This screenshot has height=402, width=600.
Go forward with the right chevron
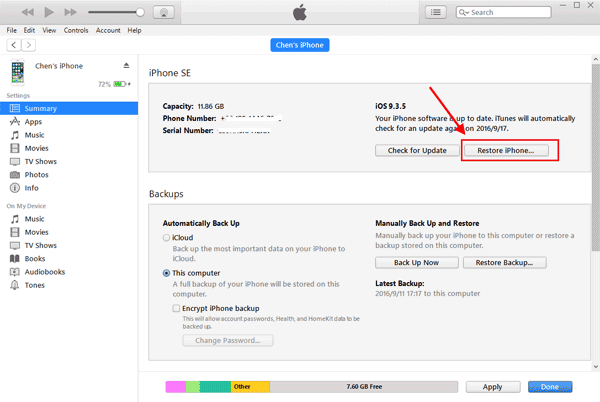click(29, 45)
